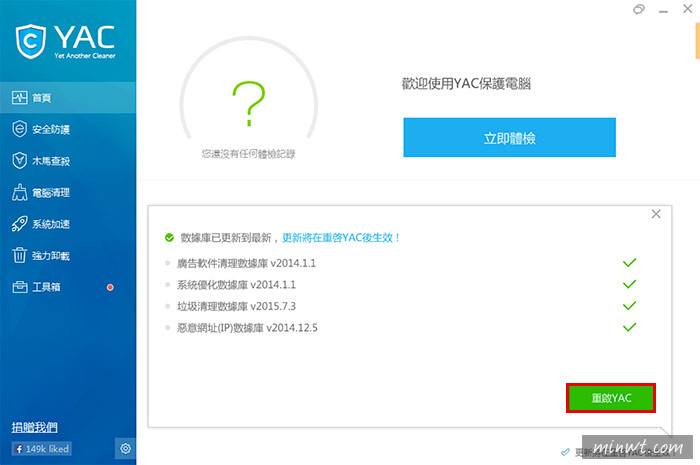Screen dimensions: 700x465
Task: Open the 捐贈我們 donate link
Action: point(34,427)
